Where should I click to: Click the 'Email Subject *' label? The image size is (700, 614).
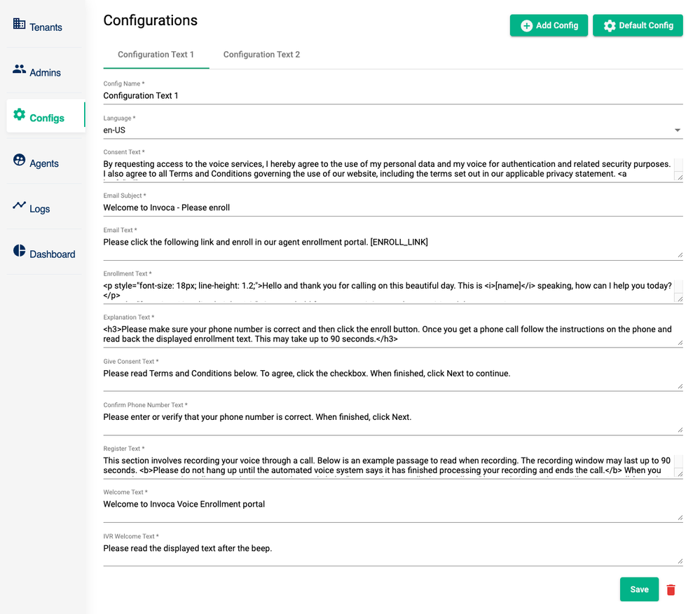point(125,196)
